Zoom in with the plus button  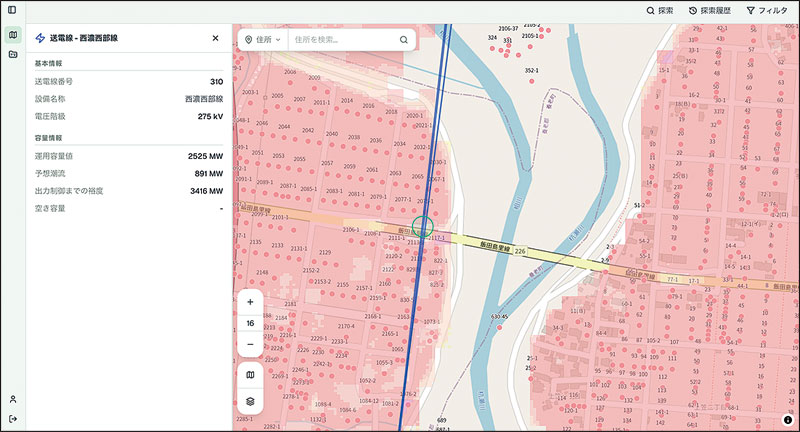(x=250, y=301)
